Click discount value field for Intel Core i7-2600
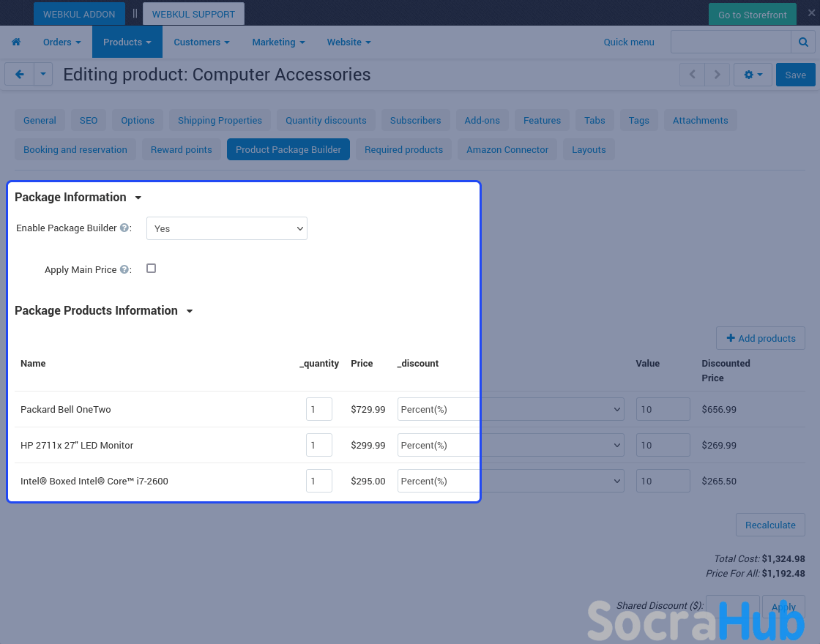820x644 pixels. pos(663,481)
